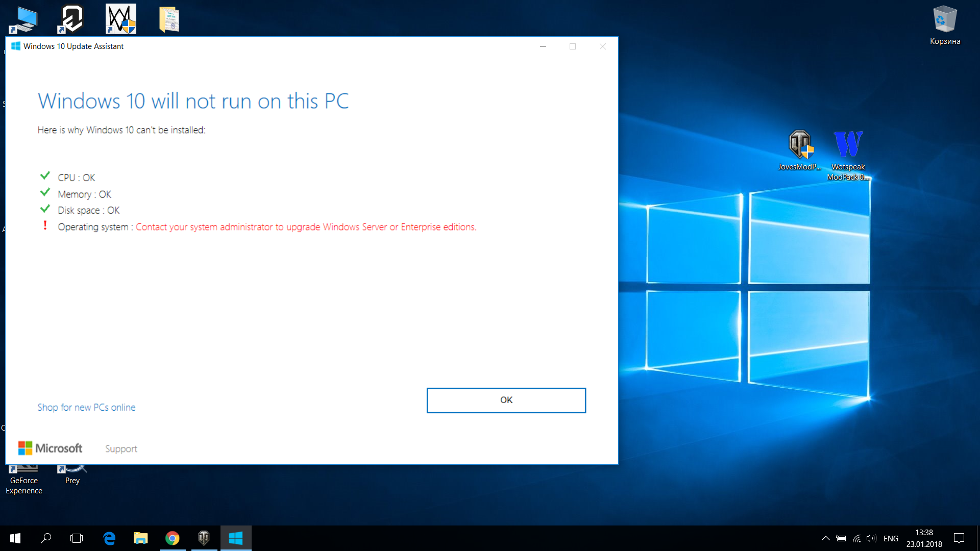The width and height of the screenshot is (980, 551).
Task: Switch to Google Chrome on taskbar
Action: point(173,538)
